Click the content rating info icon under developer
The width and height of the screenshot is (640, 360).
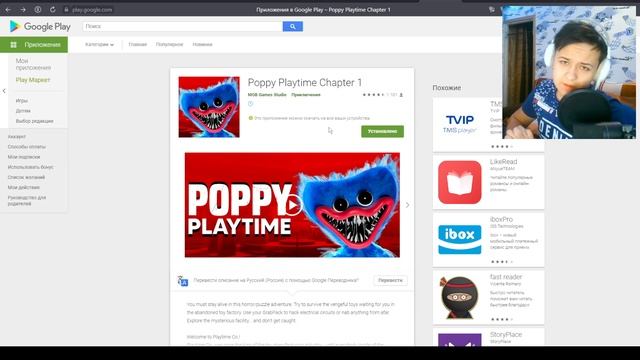tap(251, 104)
